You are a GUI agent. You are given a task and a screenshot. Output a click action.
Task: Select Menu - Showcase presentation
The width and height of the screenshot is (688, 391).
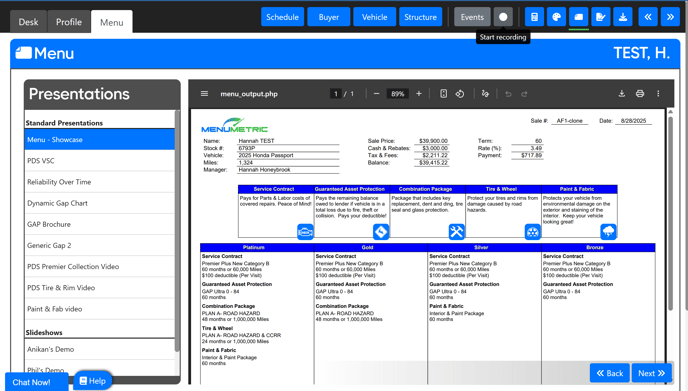pyautogui.click(x=100, y=140)
